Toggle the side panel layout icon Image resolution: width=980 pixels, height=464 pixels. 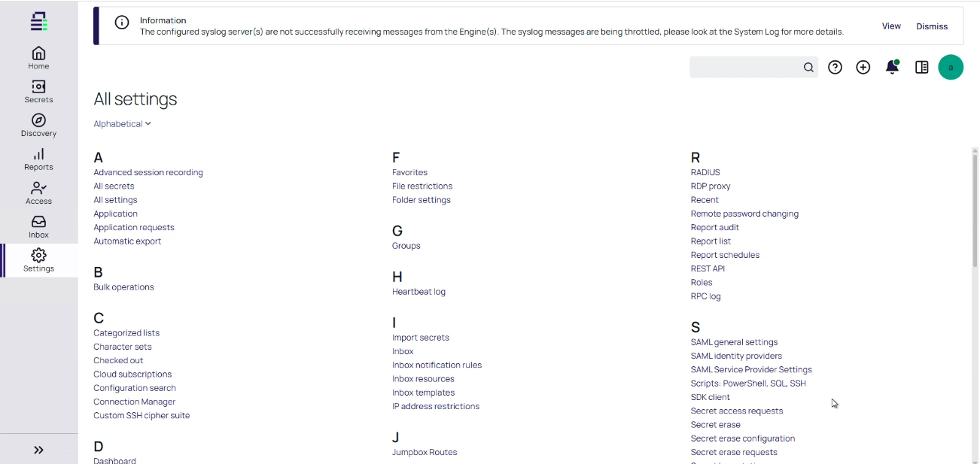point(921,68)
